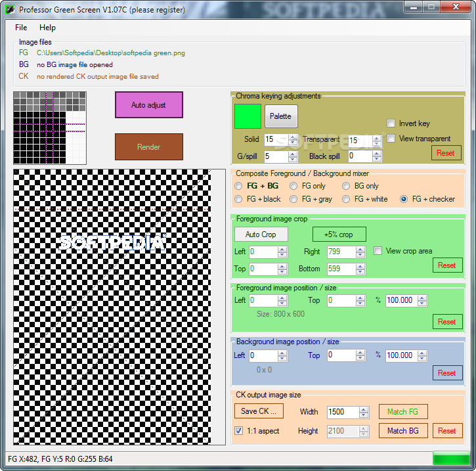Viewport: 476px width, 471px height.
Task: Click the Save CK ... button
Action: click(259, 411)
